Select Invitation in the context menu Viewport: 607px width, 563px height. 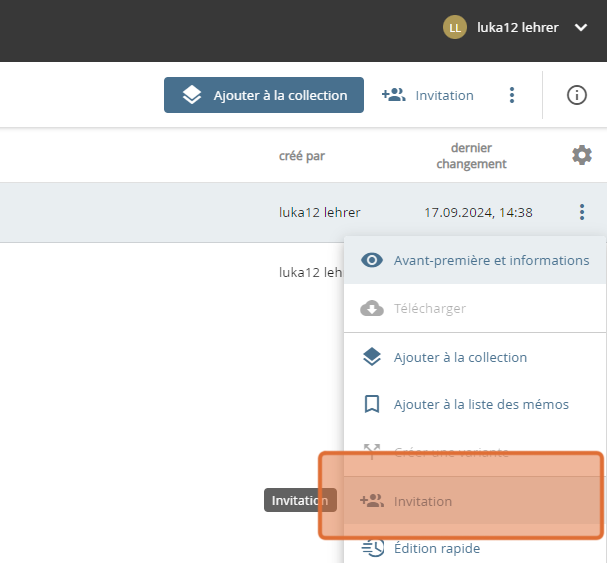click(x=423, y=501)
